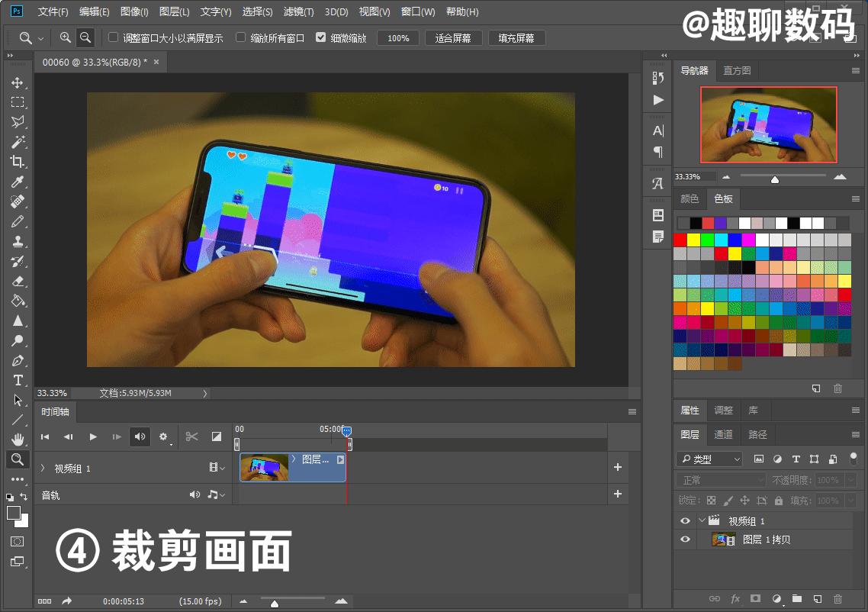Disable the 细微缩放 checkbox
The width and height of the screenshot is (868, 612).
pos(321,37)
